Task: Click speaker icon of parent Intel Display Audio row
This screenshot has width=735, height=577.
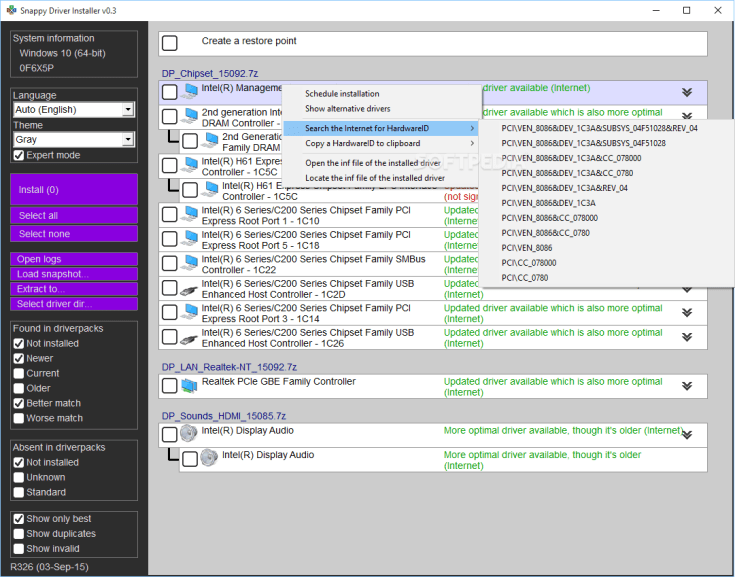Action: point(189,434)
